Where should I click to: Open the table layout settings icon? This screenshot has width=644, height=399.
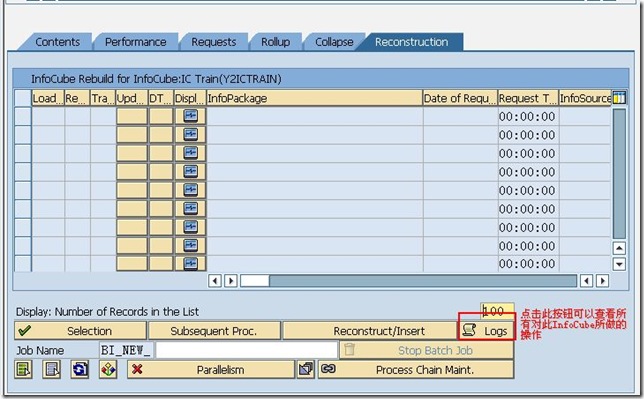tap(619, 98)
